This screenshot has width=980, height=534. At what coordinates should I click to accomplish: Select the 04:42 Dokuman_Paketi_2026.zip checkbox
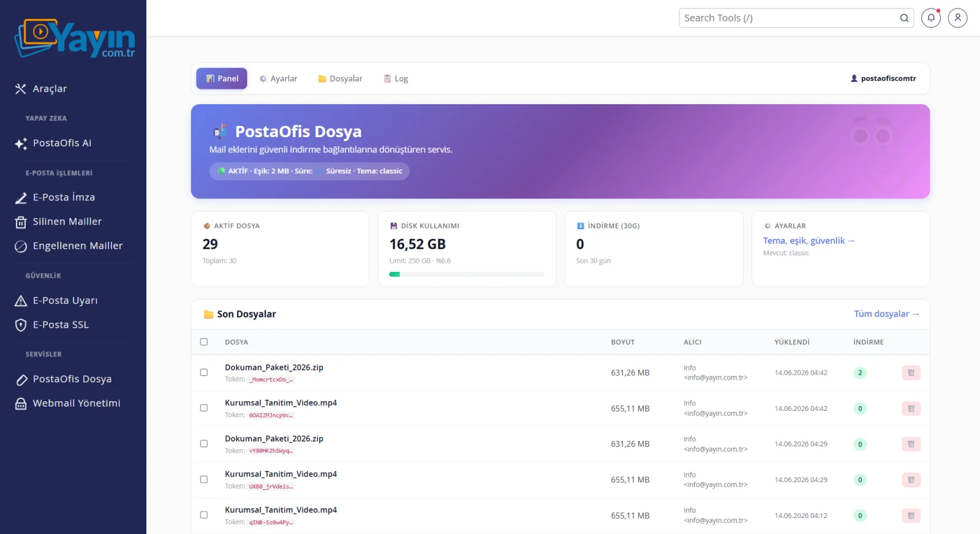pos(204,372)
